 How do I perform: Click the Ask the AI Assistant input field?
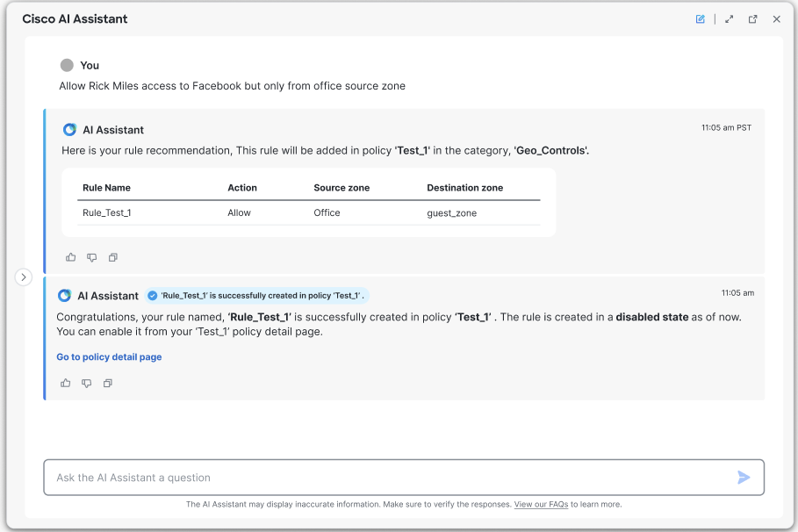(x=404, y=477)
